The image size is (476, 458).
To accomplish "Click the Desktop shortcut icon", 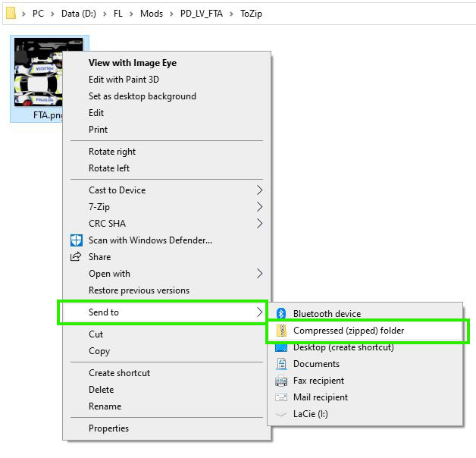I will point(281,347).
